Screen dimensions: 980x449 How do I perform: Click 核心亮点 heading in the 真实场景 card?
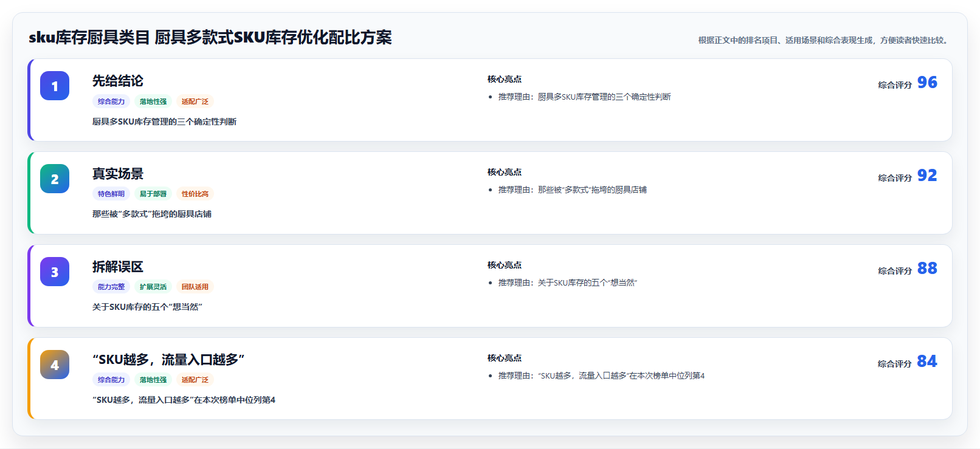point(505,172)
